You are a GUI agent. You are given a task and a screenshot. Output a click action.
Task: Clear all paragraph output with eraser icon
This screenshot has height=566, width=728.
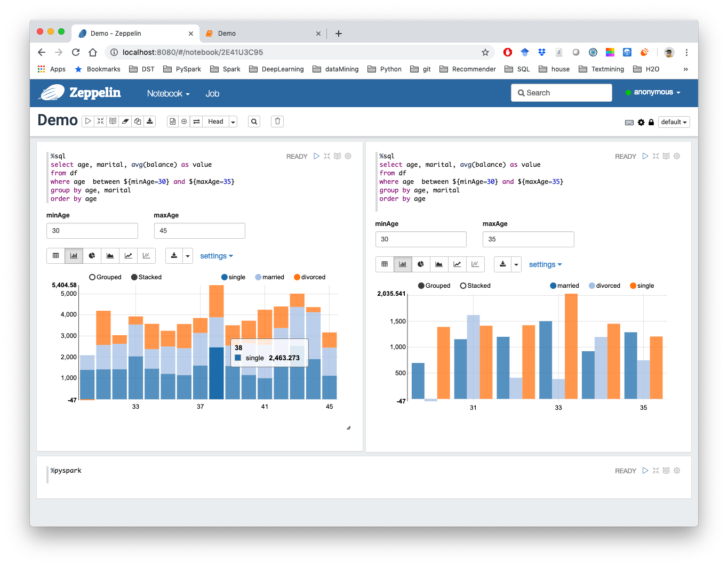pyautogui.click(x=125, y=122)
